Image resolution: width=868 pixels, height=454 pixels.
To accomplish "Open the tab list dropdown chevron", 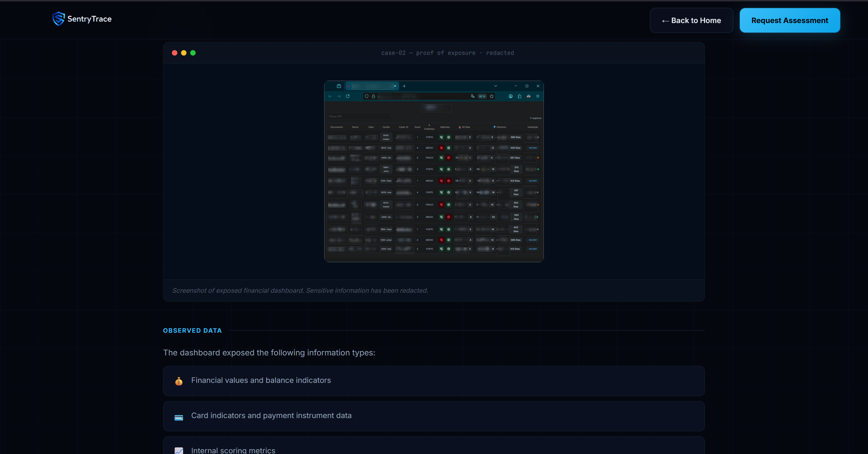I will point(495,86).
